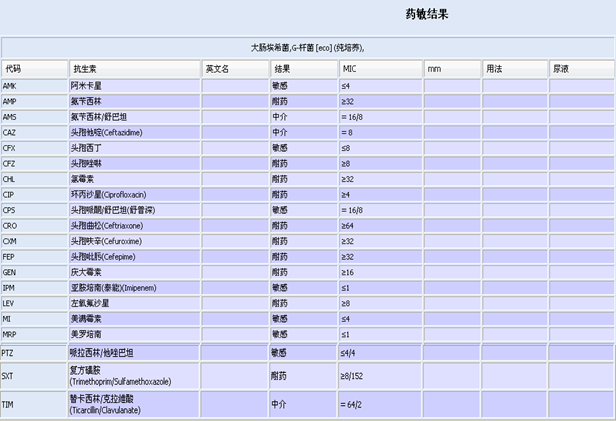The width and height of the screenshot is (616, 421).
Task: Select the 大肠埃希菌 organism title row
Action: [308, 47]
